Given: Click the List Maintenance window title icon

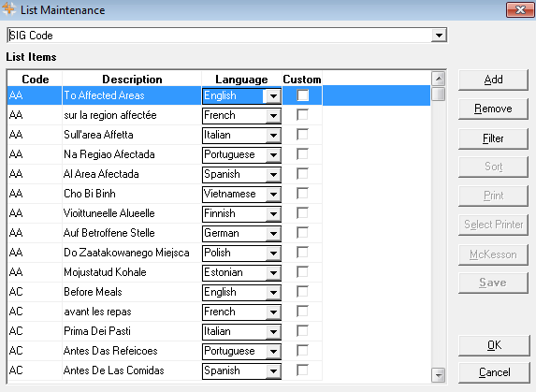Looking at the screenshot, I should click(8, 9).
